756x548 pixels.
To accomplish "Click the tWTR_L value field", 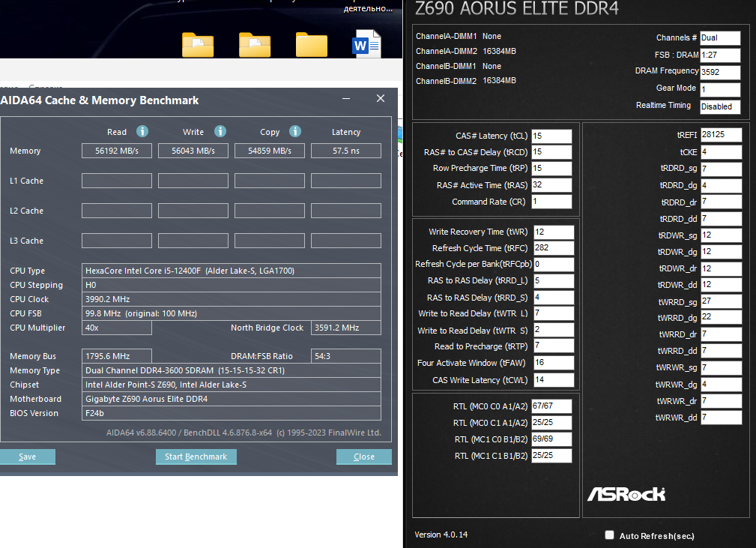I will pos(554,313).
